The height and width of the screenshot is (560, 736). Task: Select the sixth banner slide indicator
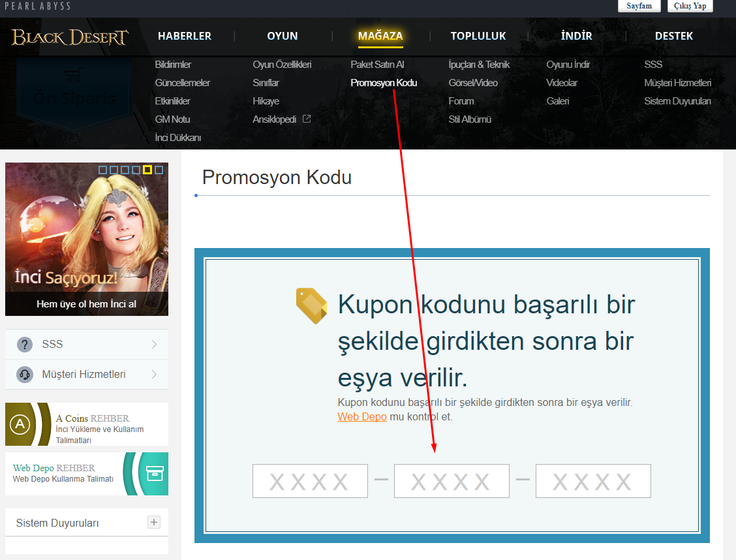(159, 170)
